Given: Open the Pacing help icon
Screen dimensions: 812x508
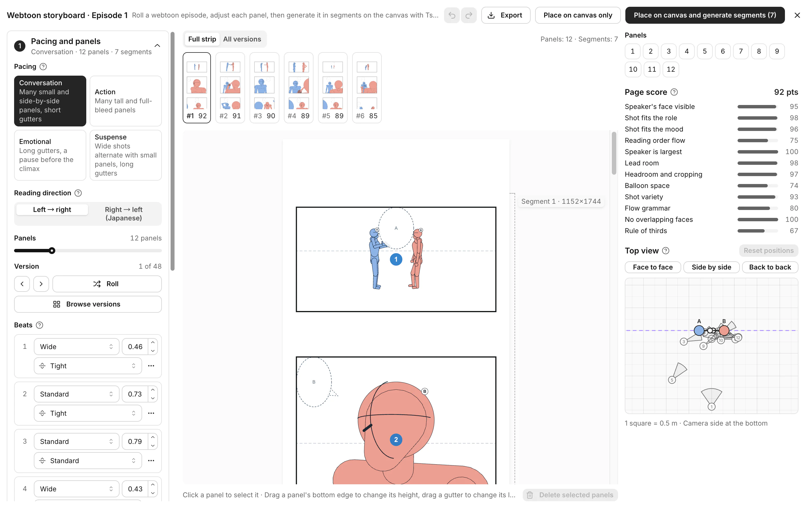Looking at the screenshot, I should coord(43,67).
